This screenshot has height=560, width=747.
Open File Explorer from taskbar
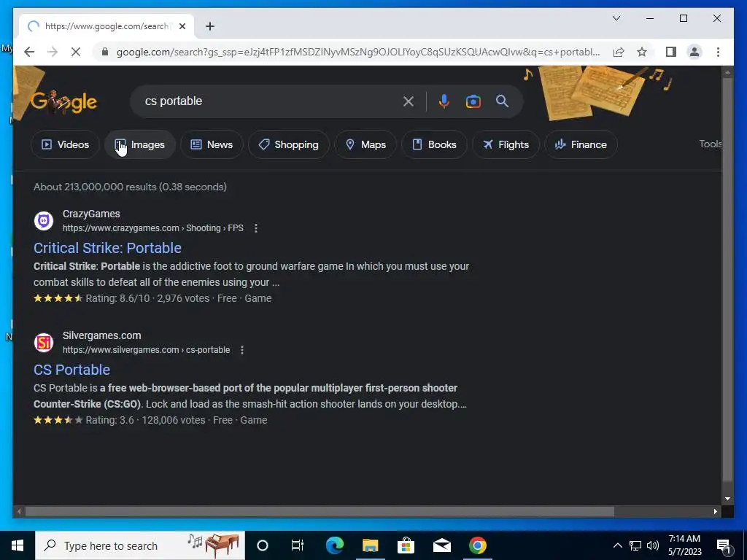click(x=370, y=545)
